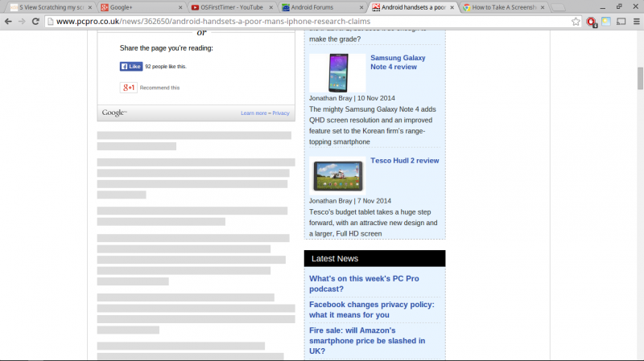
Task: Reload the current page
Action: click(35, 22)
